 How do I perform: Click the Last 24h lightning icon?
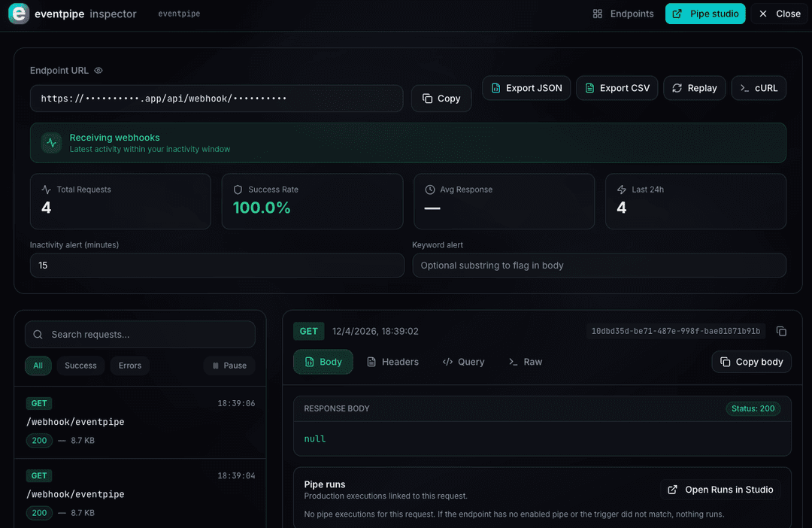tap(622, 190)
